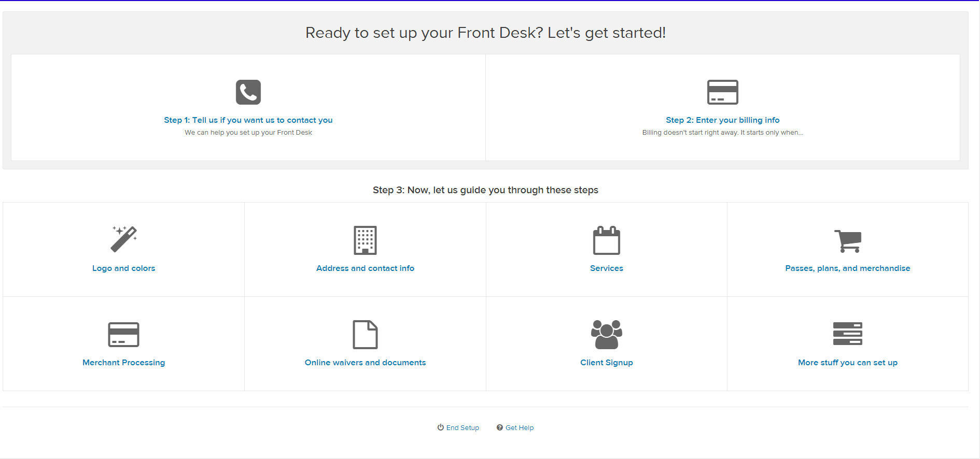Click the question mark icon beside Get Help
Screen dimensions: 980x459
point(499,427)
